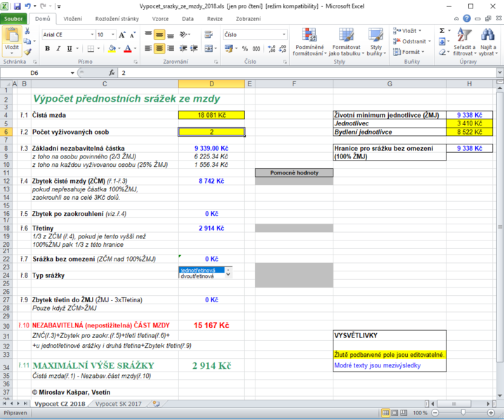Click the Clear eraser icon in Úpravy
The width and height of the screenshot is (504, 420).
point(442,52)
